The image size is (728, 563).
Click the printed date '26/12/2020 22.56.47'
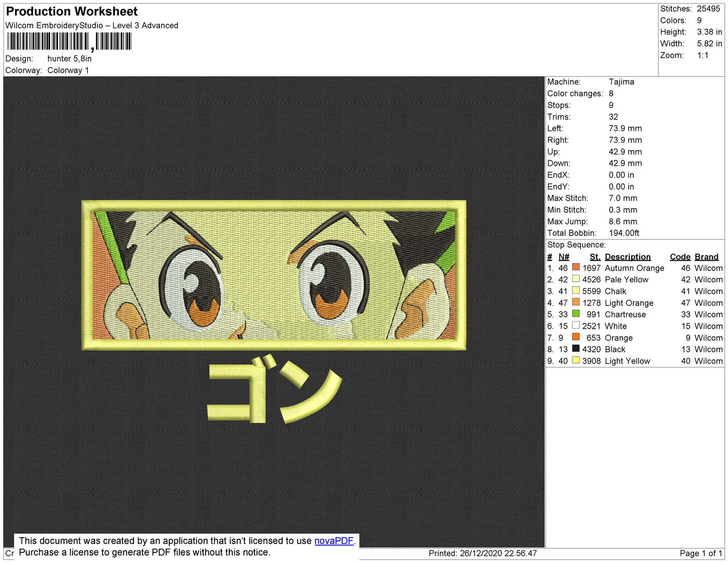(498, 553)
